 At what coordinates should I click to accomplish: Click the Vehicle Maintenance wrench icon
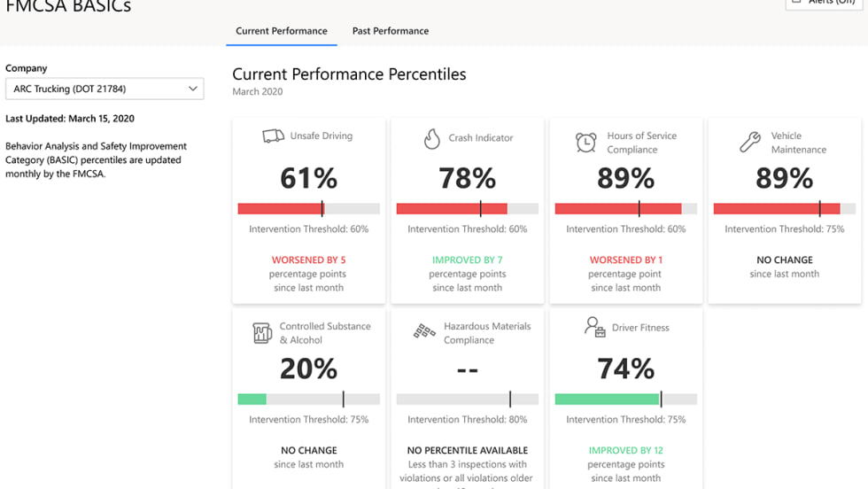coord(749,142)
